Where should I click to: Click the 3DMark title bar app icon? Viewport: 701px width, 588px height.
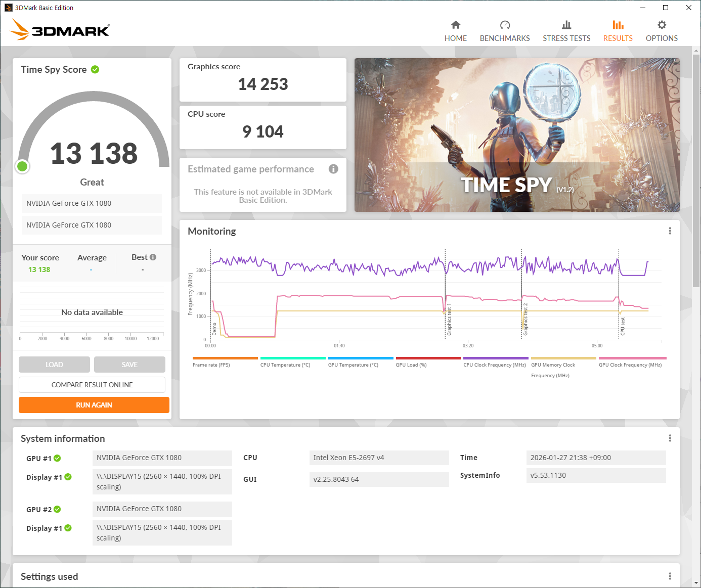(x=8, y=8)
